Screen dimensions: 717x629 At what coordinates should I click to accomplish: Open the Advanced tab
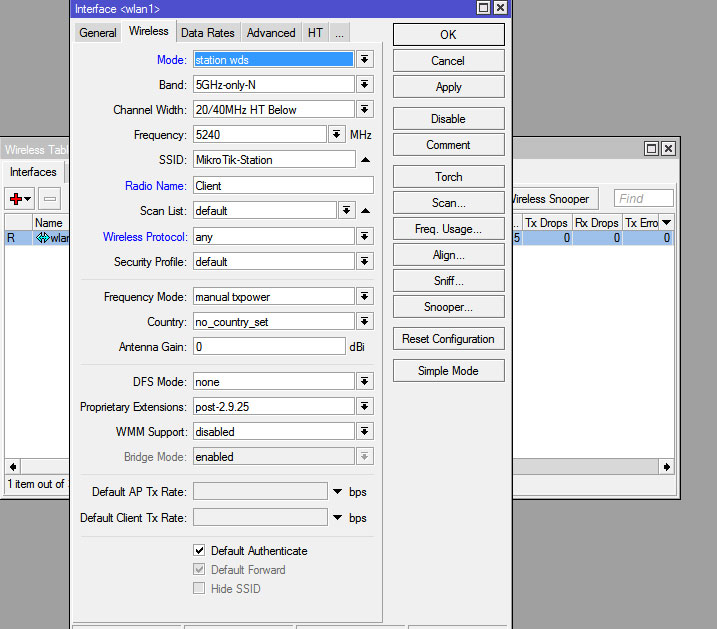pyautogui.click(x=271, y=33)
